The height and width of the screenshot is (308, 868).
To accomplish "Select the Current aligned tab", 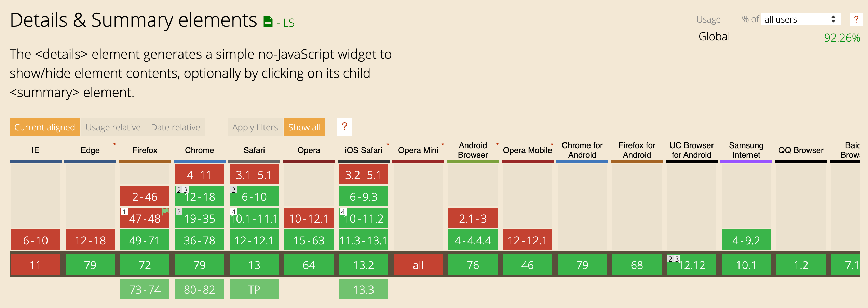I will click(x=44, y=127).
